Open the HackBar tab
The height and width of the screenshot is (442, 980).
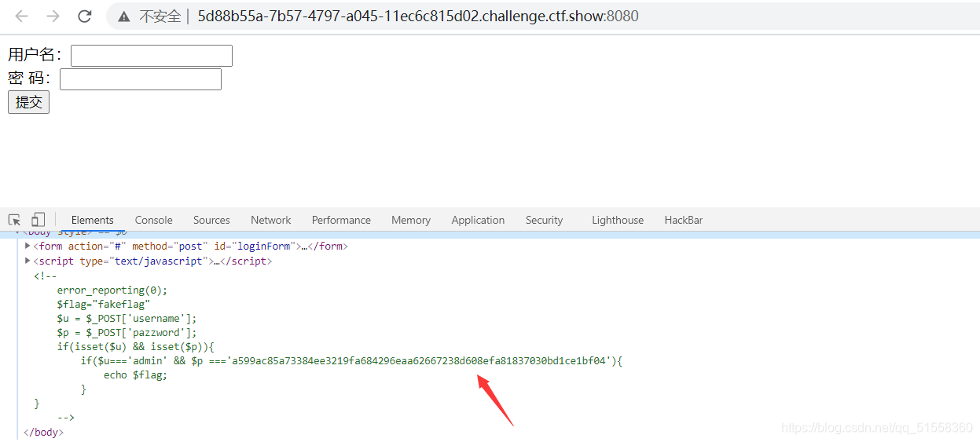click(x=684, y=220)
